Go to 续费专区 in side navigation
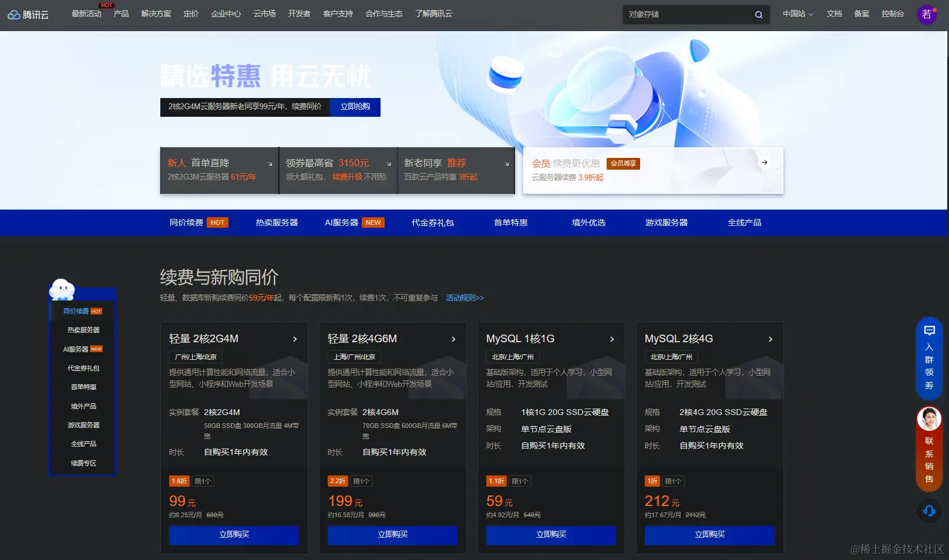 pos(83,464)
